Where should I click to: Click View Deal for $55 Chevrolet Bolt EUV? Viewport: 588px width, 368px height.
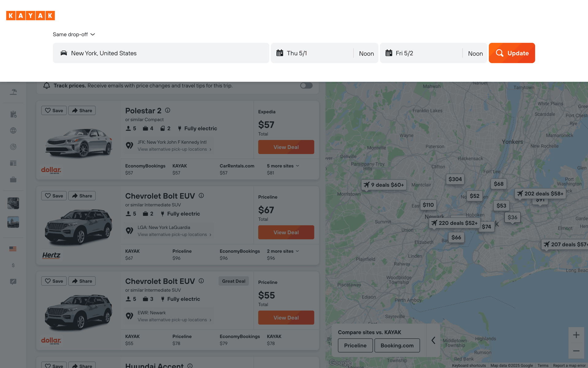click(x=286, y=318)
